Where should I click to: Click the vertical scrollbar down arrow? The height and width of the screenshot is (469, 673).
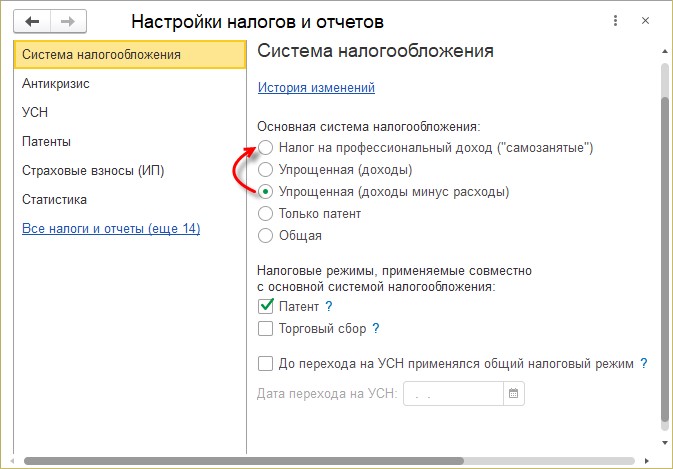coord(665,443)
